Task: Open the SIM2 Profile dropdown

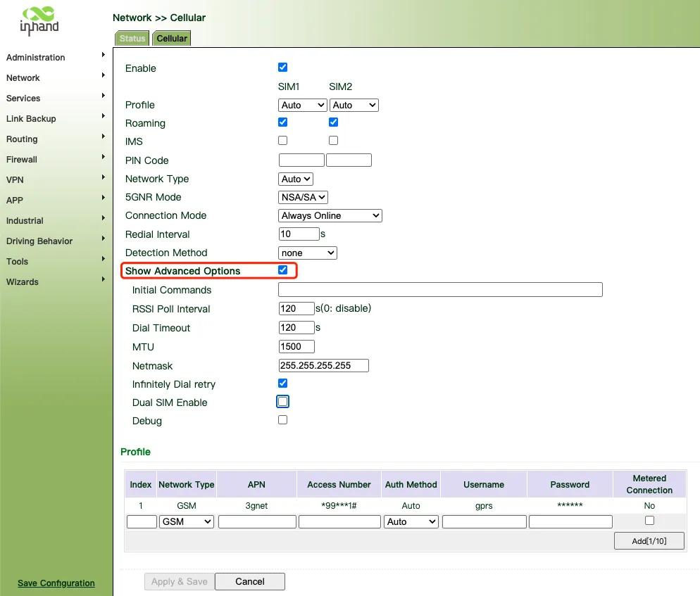Action: click(x=354, y=106)
